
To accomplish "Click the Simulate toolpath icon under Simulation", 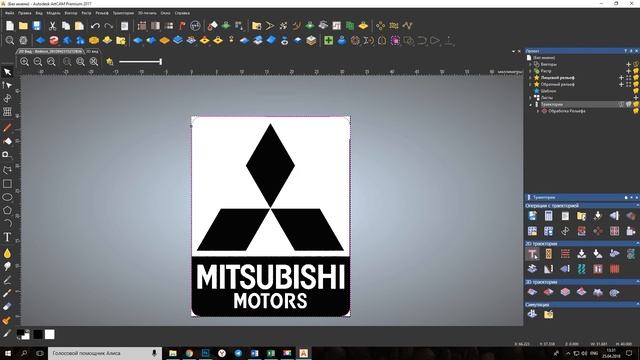I will [x=532, y=314].
